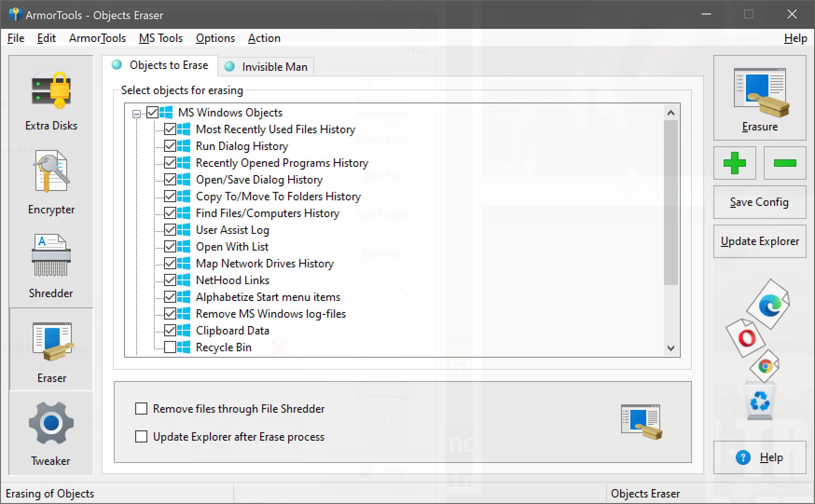Select the Clipboard Data label
This screenshot has width=815, height=504.
pyautogui.click(x=233, y=330)
